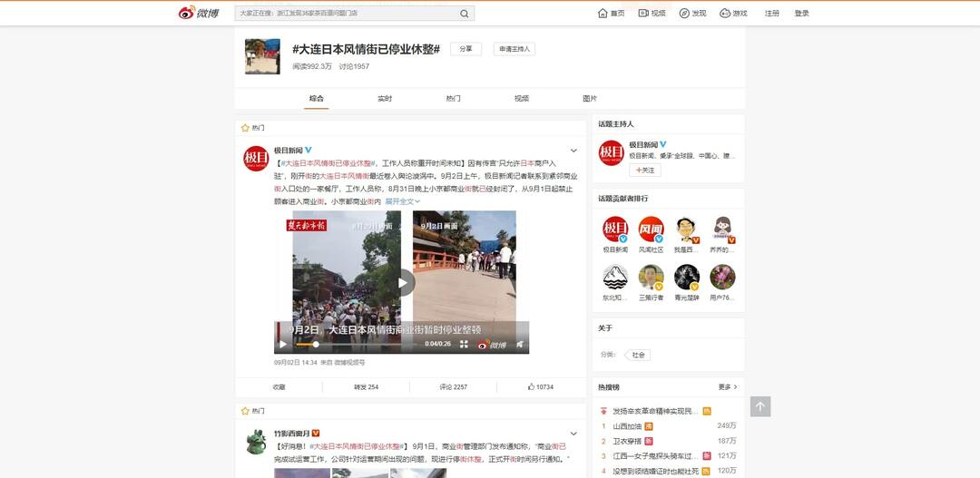Open hot search 江西一女子鬼探头骑车过…
980x478 pixels.
[x=656, y=456]
